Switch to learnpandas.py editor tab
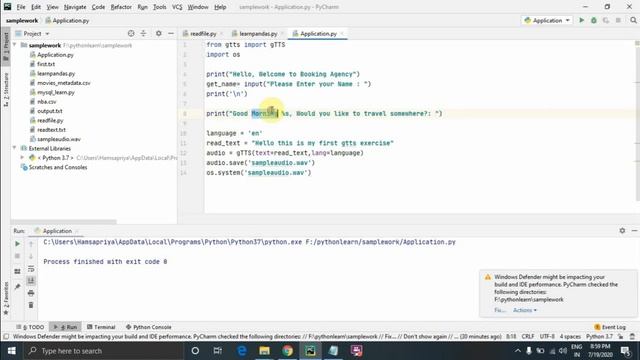The image size is (640, 360). coord(258,33)
